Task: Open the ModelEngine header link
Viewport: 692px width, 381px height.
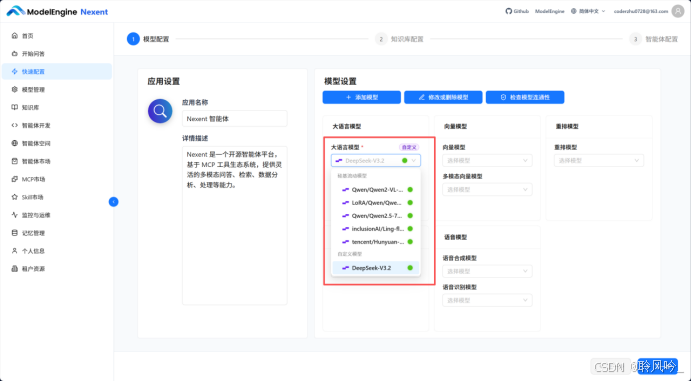Action: 549,11
